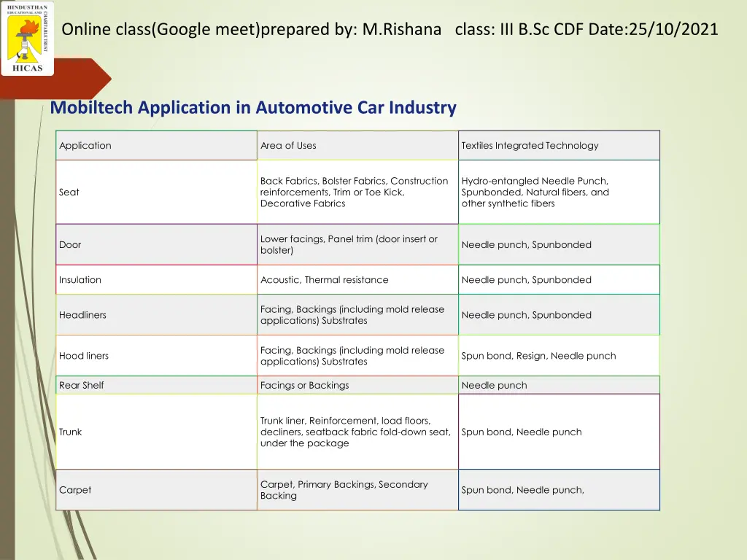
Task: Select the 'Insulation' application cell
Action: coord(156,279)
